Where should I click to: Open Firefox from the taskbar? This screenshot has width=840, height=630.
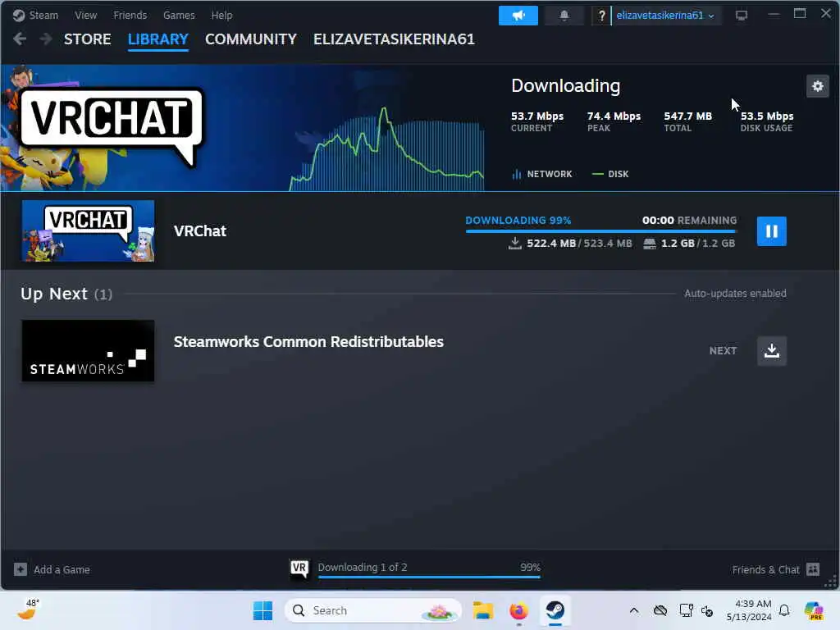[x=518, y=610]
